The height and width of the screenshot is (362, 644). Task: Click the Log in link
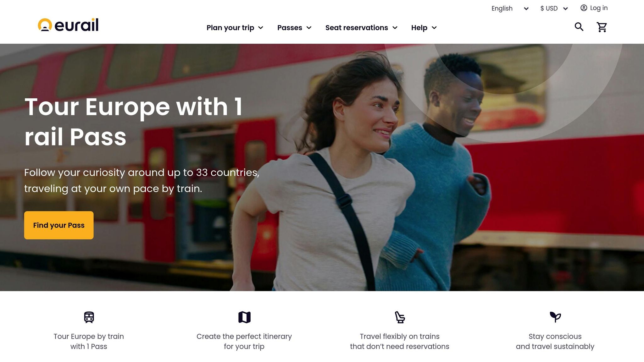(599, 8)
